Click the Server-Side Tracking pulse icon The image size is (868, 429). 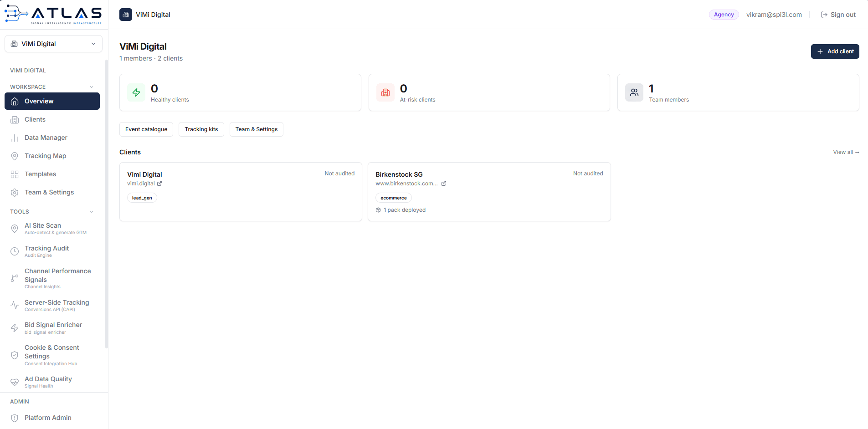[x=15, y=305]
